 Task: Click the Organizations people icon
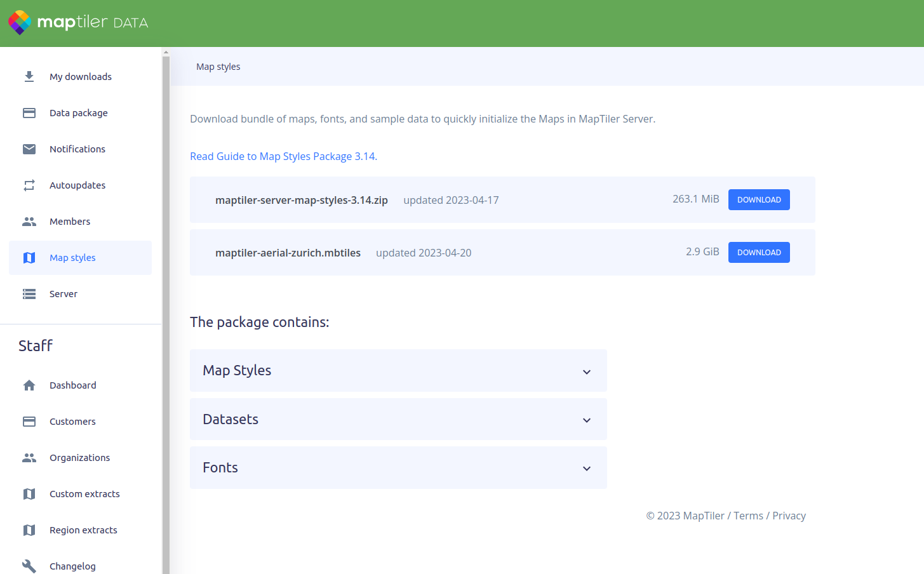click(x=29, y=458)
